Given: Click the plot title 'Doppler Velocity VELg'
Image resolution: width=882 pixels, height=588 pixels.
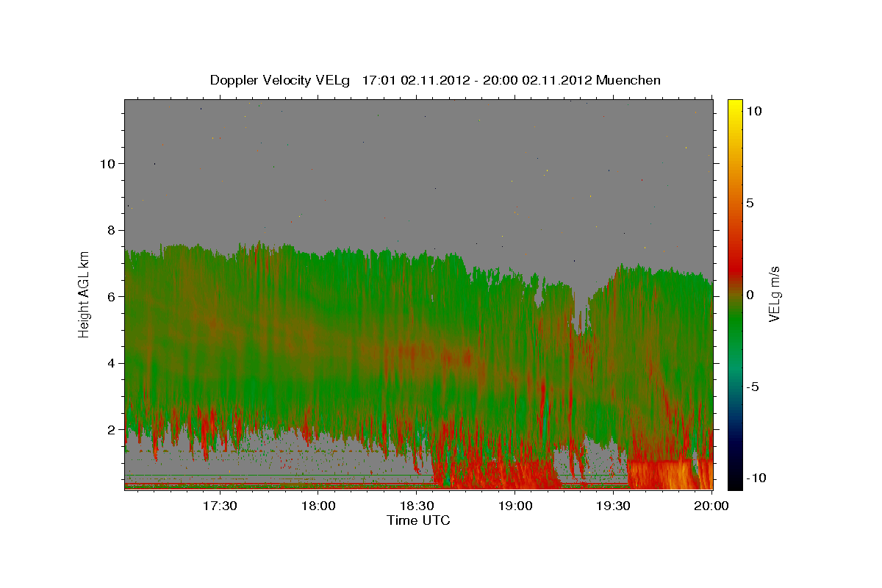Looking at the screenshot, I should click(280, 80).
